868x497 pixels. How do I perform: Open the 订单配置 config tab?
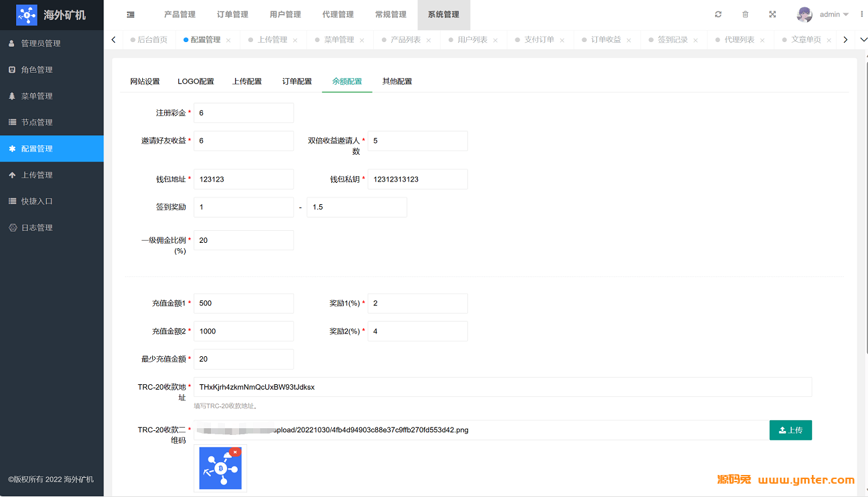pyautogui.click(x=297, y=81)
